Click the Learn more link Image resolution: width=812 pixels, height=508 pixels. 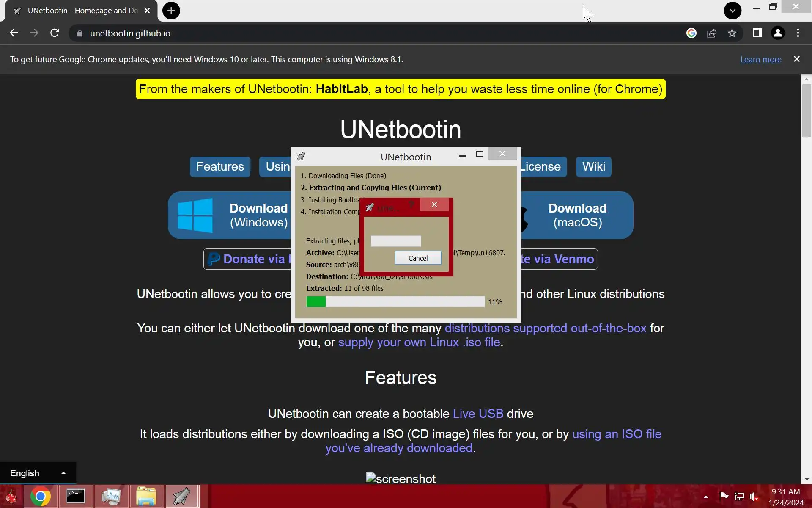point(760,59)
